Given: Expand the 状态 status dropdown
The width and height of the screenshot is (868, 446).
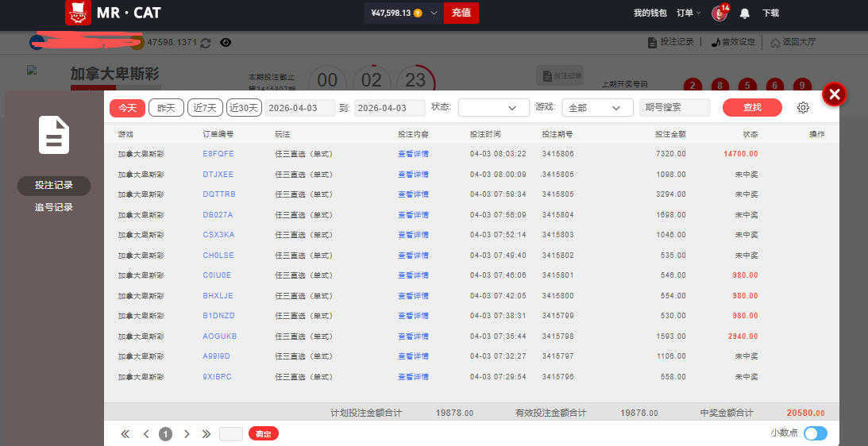Looking at the screenshot, I should (493, 108).
